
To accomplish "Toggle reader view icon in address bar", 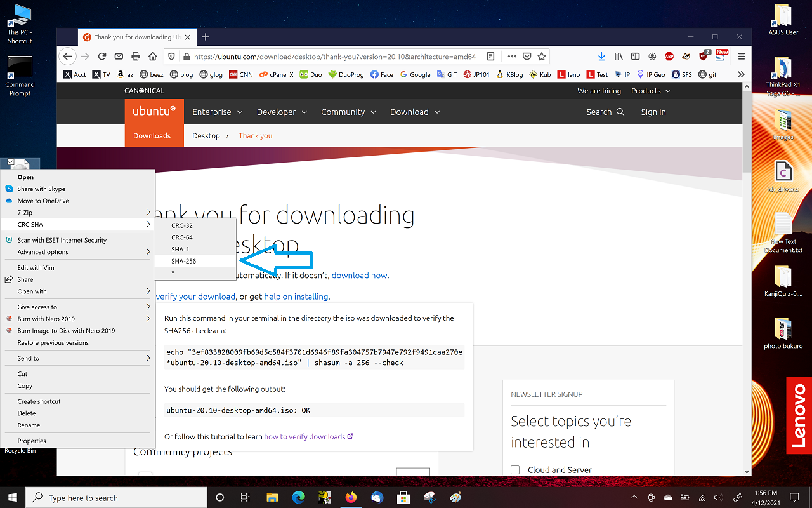I will (x=491, y=57).
